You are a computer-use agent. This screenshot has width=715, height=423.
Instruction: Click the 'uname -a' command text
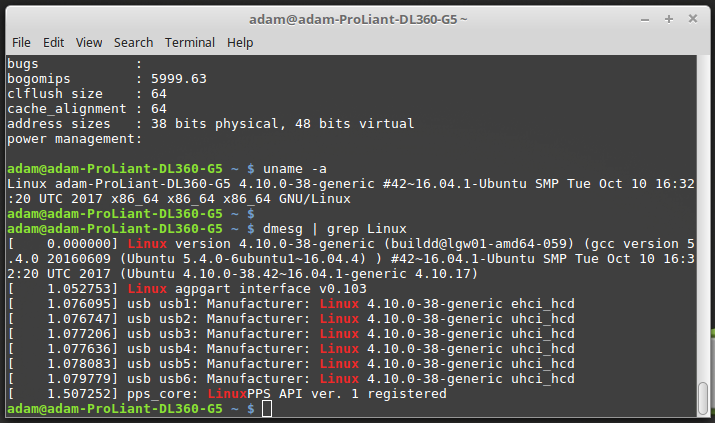[297, 169]
